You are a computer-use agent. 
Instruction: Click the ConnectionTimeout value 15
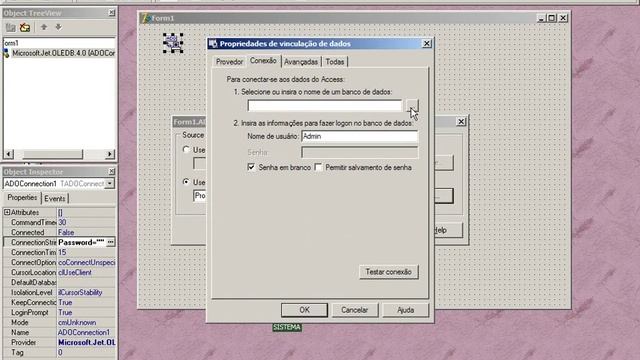click(x=86, y=252)
